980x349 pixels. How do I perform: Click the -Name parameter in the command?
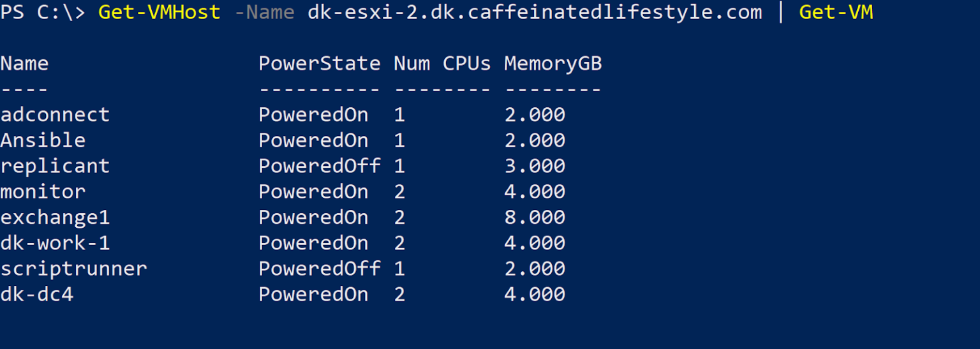265,11
